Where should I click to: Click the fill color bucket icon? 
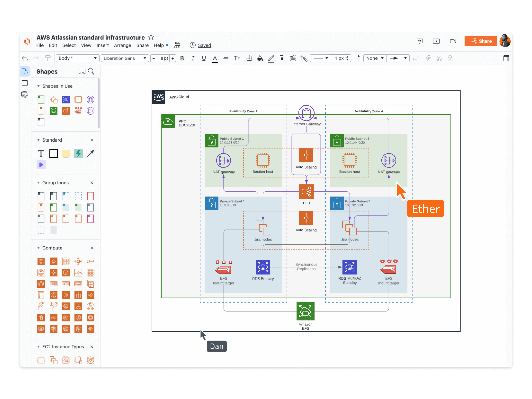tap(260, 58)
